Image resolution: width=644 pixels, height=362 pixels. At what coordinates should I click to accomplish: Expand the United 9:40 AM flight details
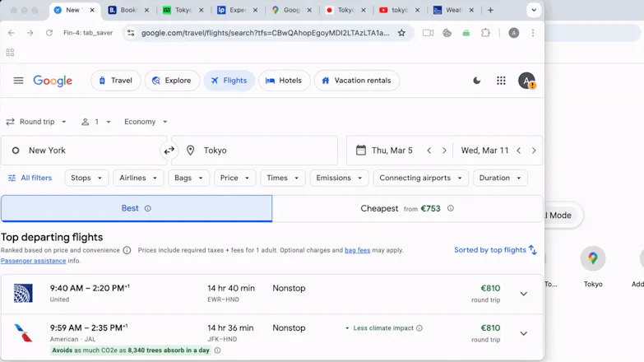tap(524, 294)
